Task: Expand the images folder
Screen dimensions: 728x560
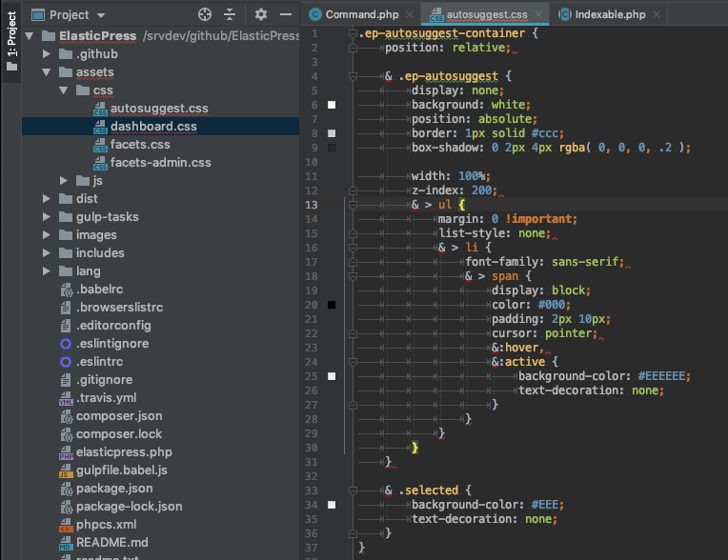Action: tap(46, 235)
